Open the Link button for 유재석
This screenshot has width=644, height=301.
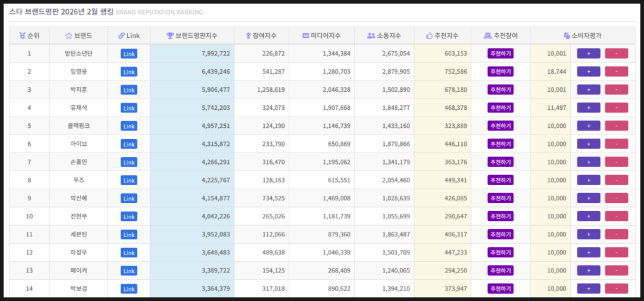pos(129,108)
